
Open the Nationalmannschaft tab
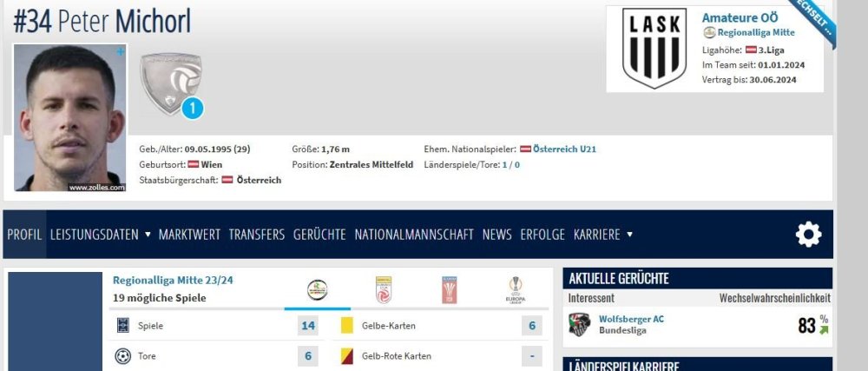tap(414, 235)
